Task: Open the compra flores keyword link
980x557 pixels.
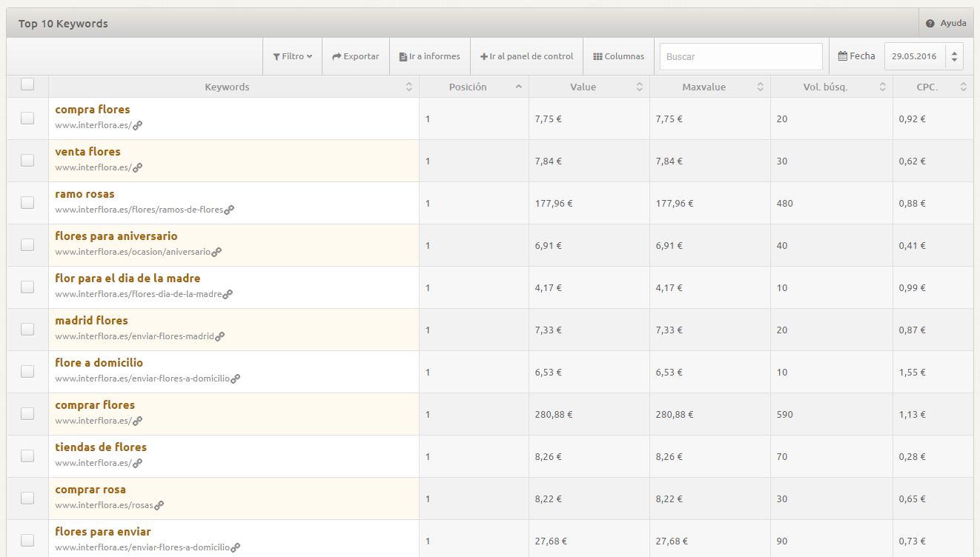Action: [93, 110]
